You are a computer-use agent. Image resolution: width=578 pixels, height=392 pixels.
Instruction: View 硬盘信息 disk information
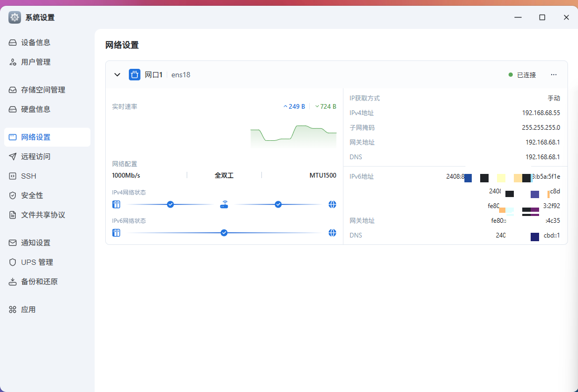tap(37, 109)
